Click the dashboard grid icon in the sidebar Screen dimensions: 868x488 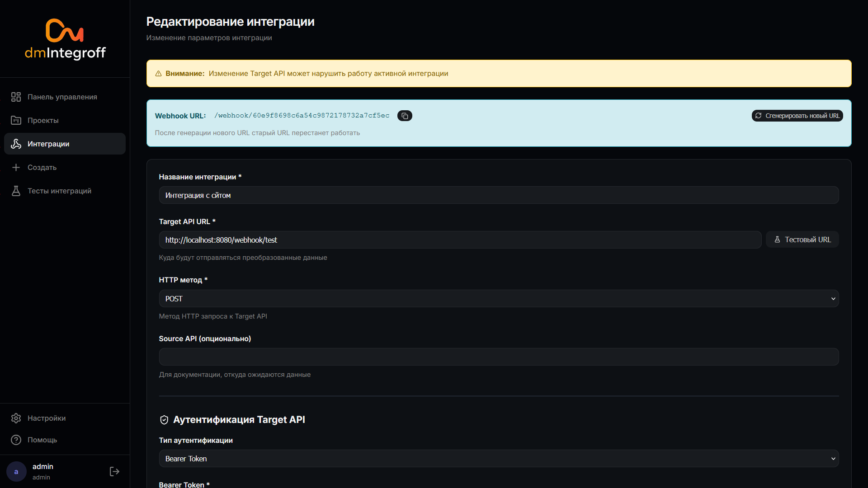coord(16,97)
